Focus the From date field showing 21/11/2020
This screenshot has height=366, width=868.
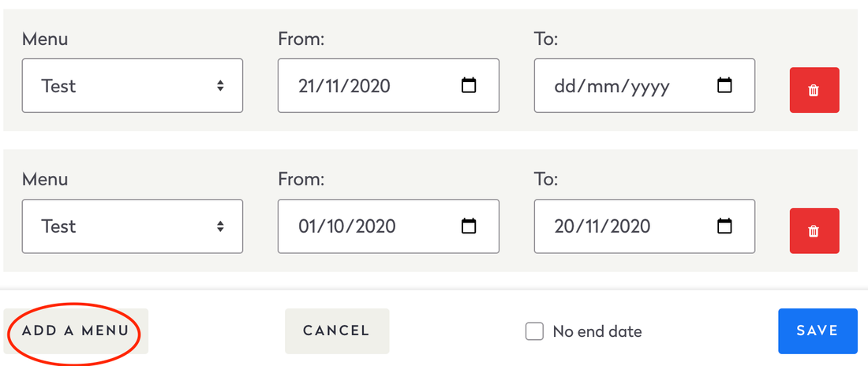371,85
